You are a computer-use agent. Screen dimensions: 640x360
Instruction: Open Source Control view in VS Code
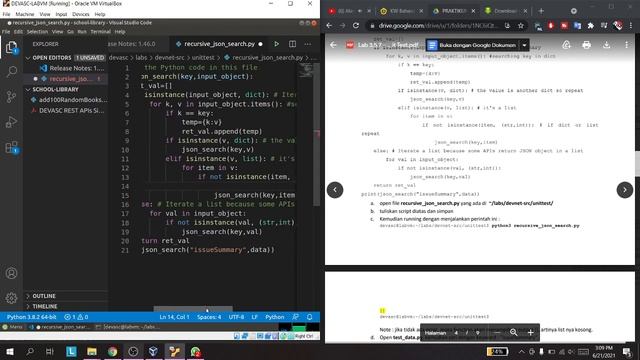(x=11, y=97)
